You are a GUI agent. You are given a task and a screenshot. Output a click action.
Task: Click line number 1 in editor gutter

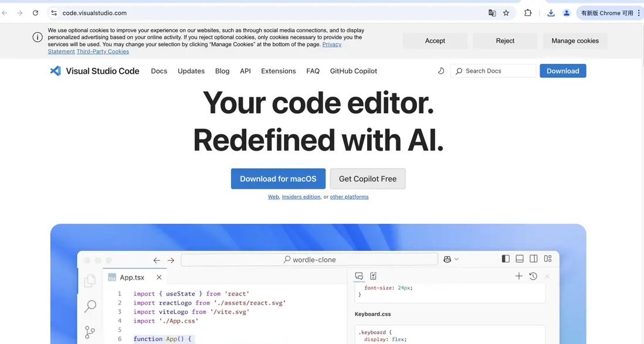(x=120, y=294)
